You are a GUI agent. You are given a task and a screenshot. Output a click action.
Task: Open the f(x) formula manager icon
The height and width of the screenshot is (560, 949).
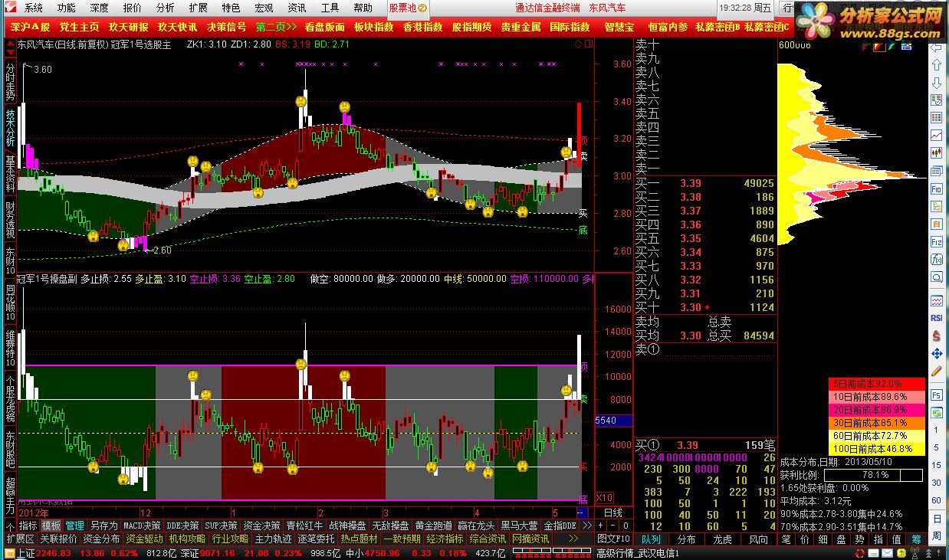click(936, 259)
